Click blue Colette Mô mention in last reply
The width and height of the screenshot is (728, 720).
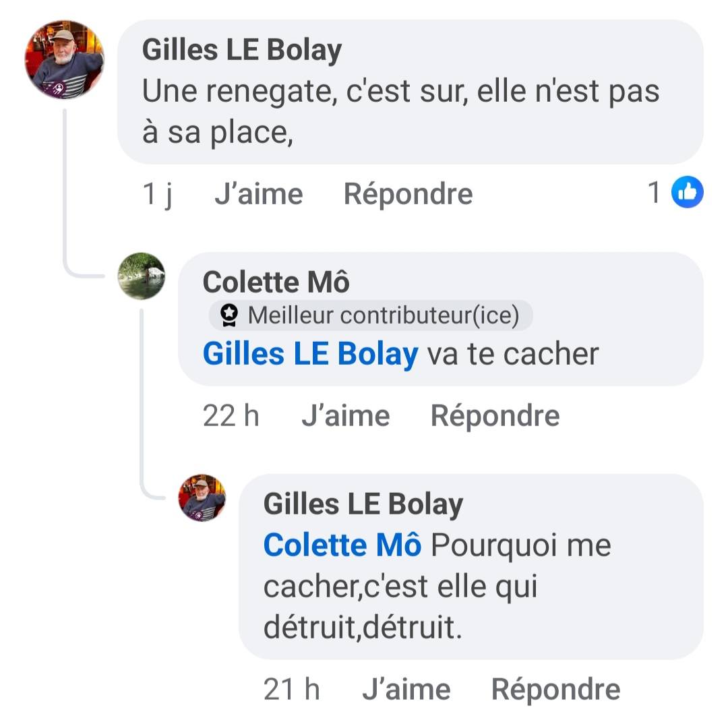click(342, 545)
